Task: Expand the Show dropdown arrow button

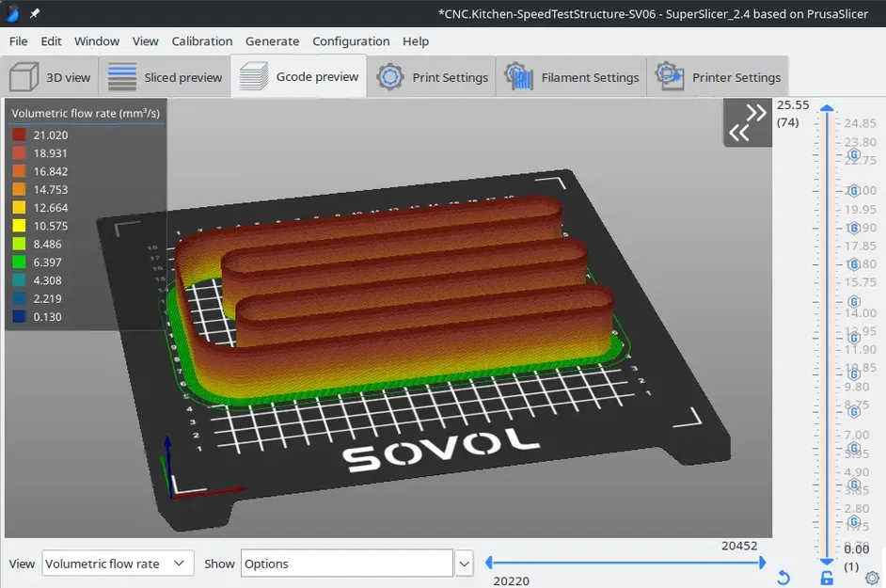Action: 464,564
